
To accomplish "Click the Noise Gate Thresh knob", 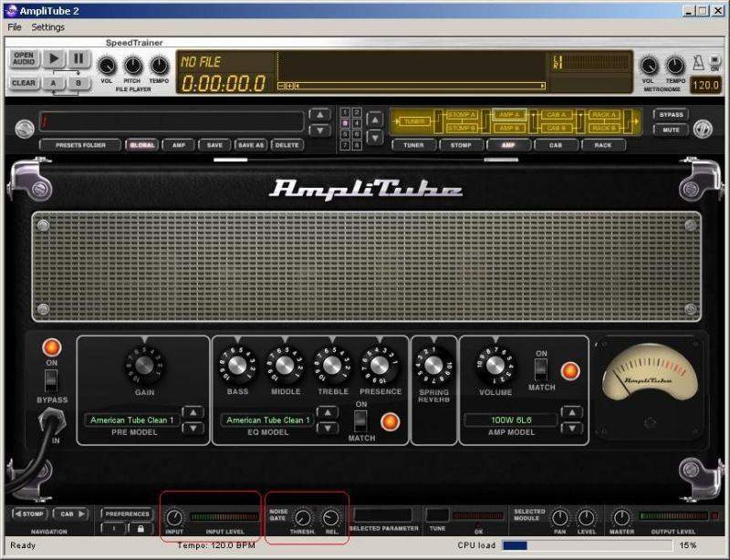I will pyautogui.click(x=303, y=517).
